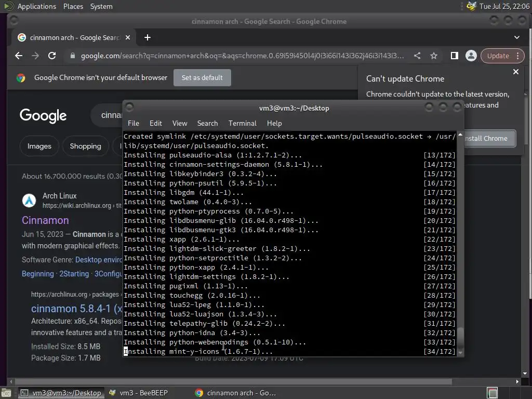Open Places menu in top panel

73,6
